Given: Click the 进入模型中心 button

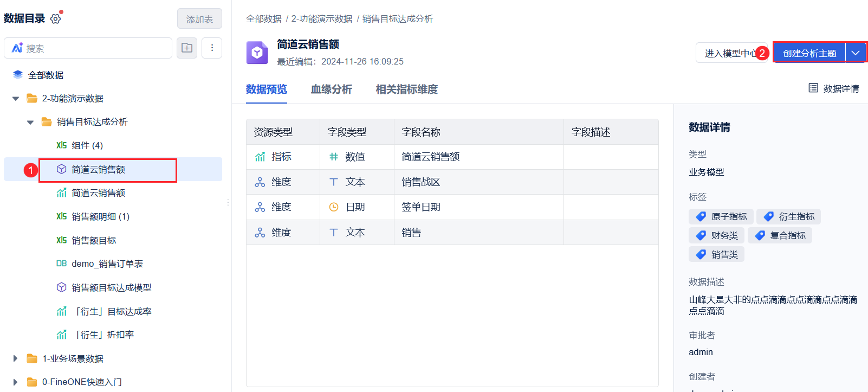Looking at the screenshot, I should 727,53.
